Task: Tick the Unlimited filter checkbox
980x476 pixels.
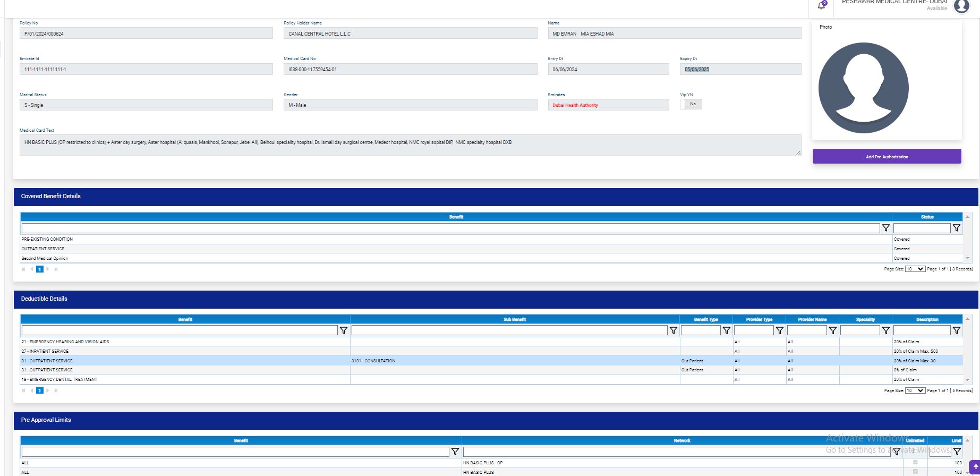Action: coord(915,451)
